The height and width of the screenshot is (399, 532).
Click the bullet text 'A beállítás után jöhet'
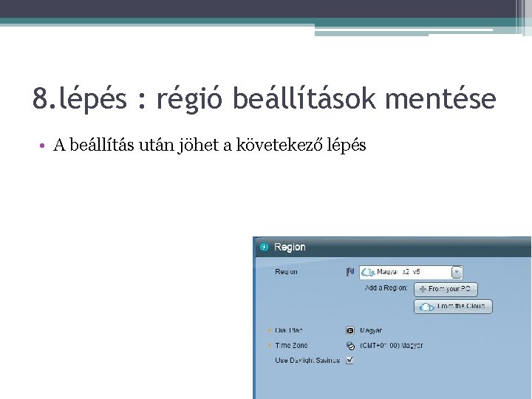point(136,145)
